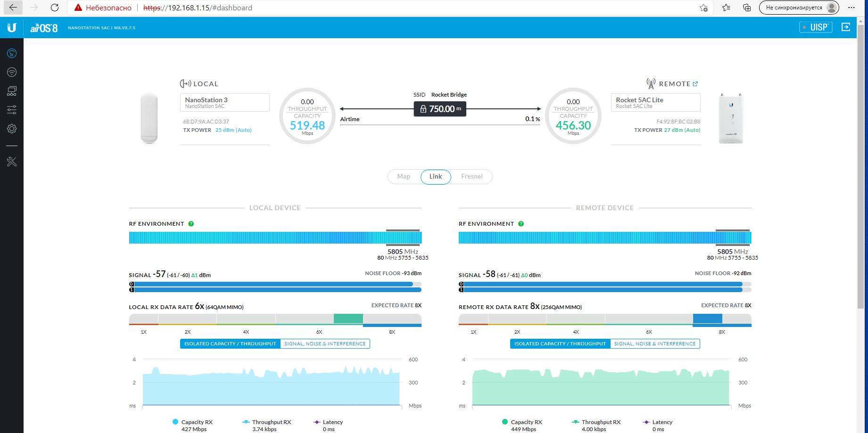This screenshot has width=868, height=433.
Task: Click the not-secure warning triangle icon
Action: [78, 8]
